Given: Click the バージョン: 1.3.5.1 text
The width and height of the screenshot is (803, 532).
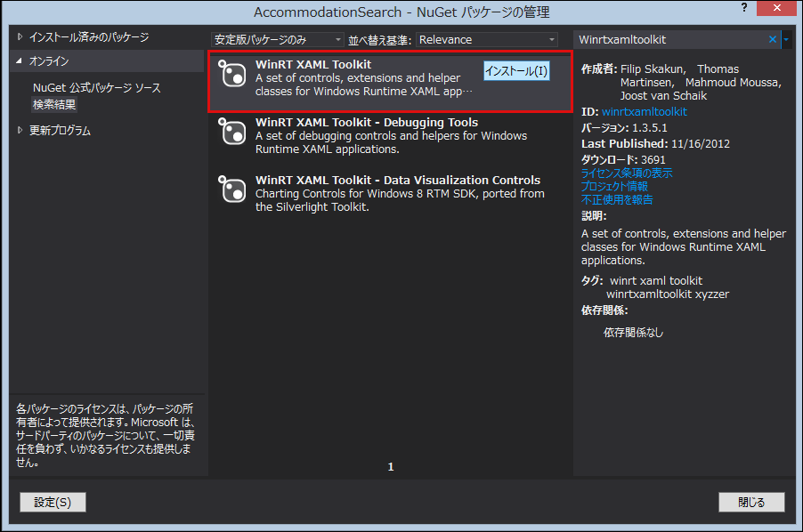Looking at the screenshot, I should [624, 127].
